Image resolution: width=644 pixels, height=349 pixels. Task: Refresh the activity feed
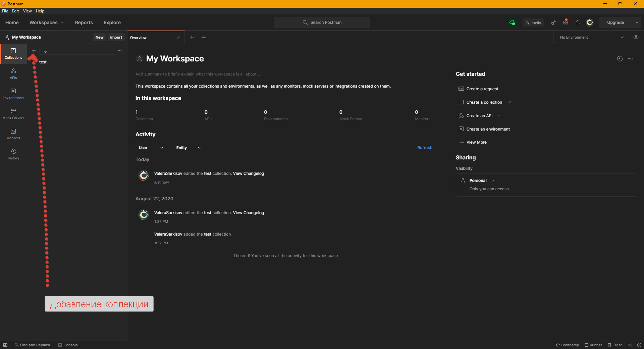coord(425,148)
